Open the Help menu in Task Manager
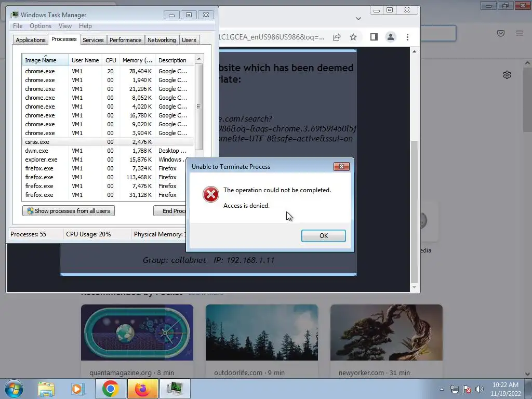The image size is (532, 399). coord(85,26)
